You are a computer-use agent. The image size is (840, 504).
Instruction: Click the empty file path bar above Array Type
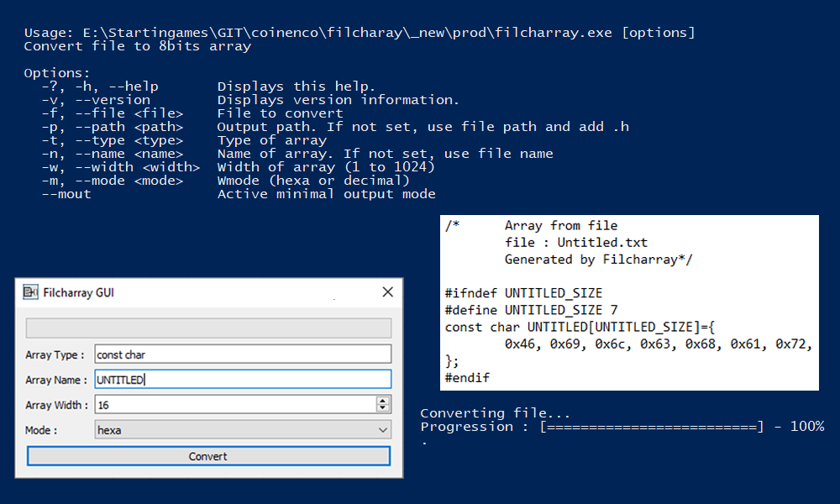(208, 328)
